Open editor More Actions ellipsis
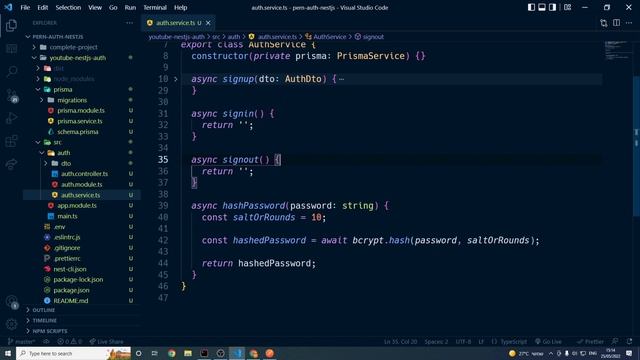Image resolution: width=640 pixels, height=360 pixels. (x=629, y=23)
